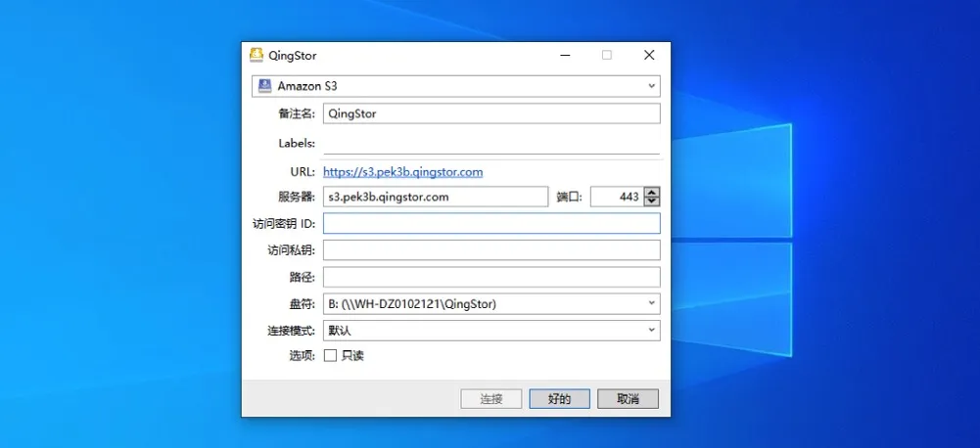Enable the 只读 read-only checkbox
The width and height of the screenshot is (980, 448).
click(330, 356)
